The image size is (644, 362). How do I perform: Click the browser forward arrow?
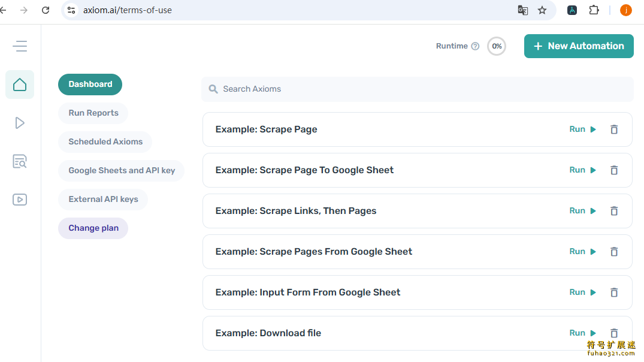point(24,10)
